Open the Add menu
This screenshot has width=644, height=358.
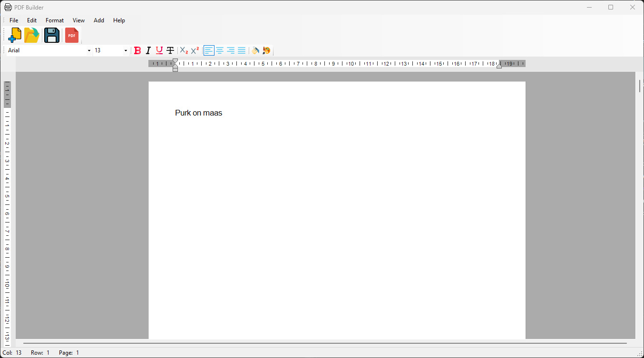[x=99, y=20]
